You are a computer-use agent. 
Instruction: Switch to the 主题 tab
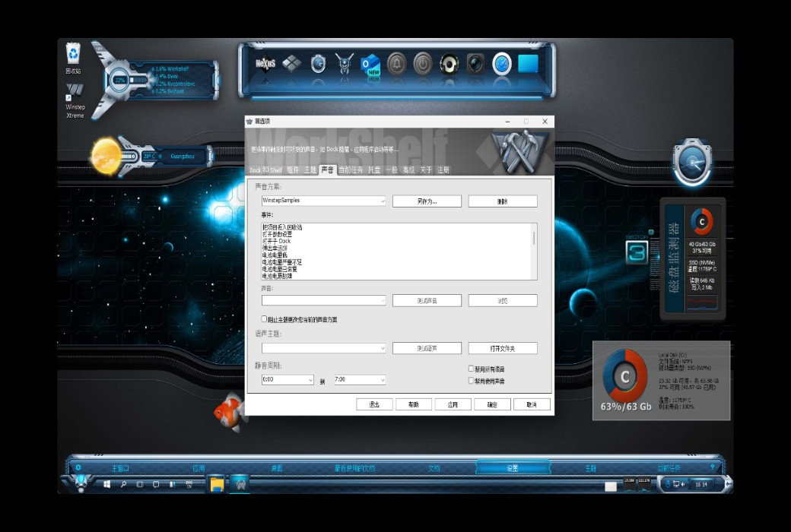point(309,170)
